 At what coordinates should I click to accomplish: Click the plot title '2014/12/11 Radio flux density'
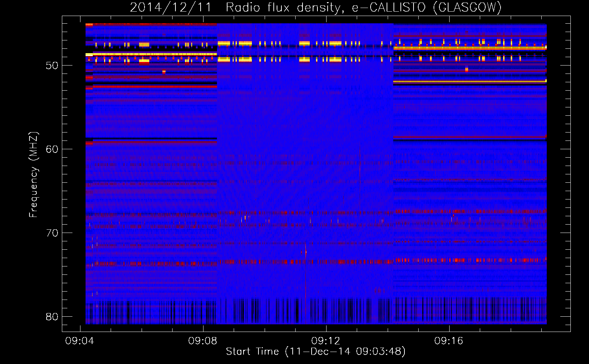(316, 8)
